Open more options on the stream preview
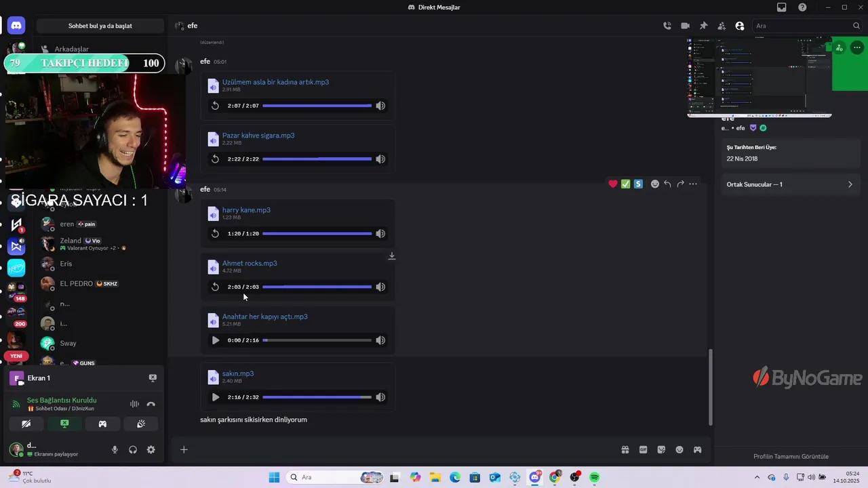Screen dimensions: 868x488 tap(857, 47)
